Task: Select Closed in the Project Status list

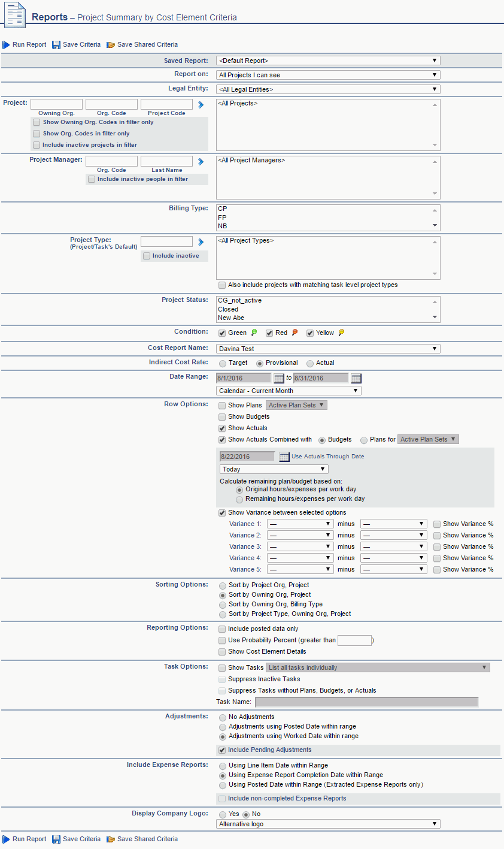Action: click(228, 310)
